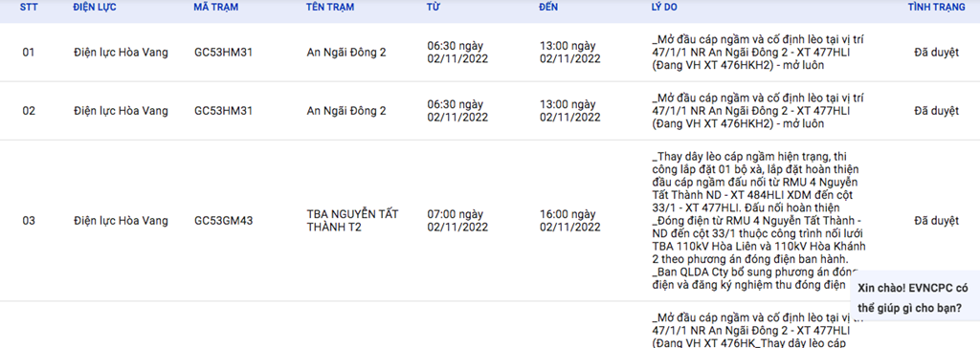This screenshot has width=980, height=348.
Task: Click Điện lực Hòa Vang in row 03
Action: (x=121, y=221)
